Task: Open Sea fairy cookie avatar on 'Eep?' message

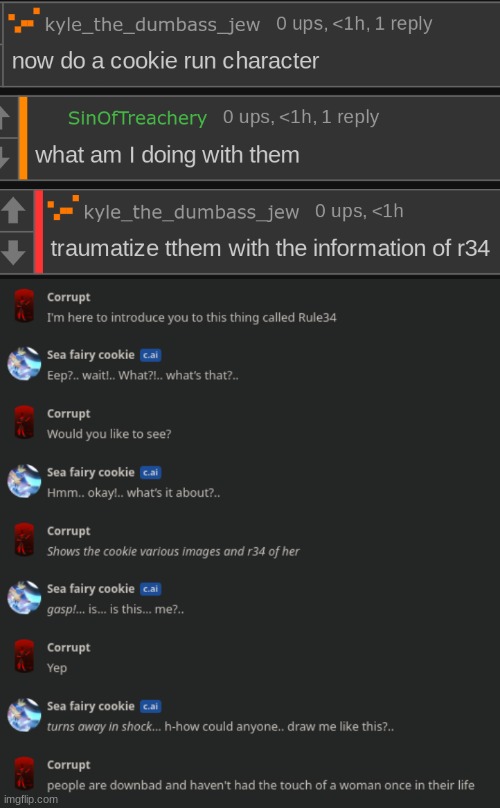Action: point(24,363)
